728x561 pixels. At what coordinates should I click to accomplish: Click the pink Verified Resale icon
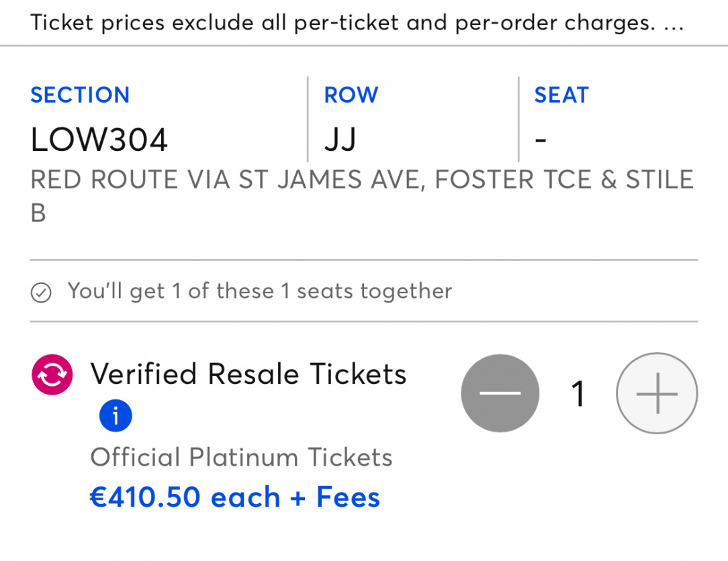coord(52,374)
